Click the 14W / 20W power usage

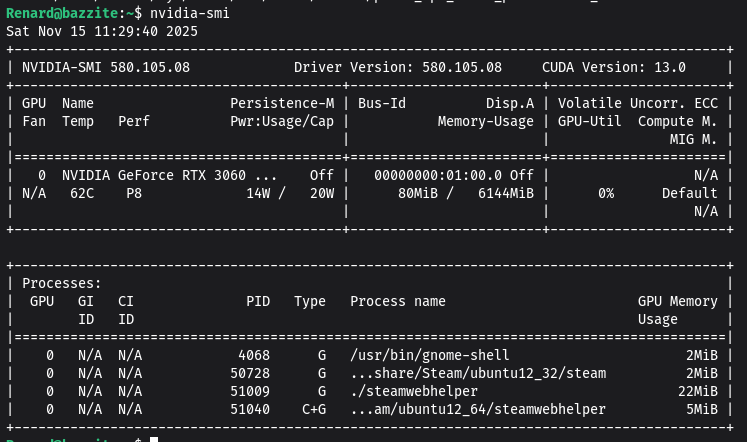[x=290, y=193]
